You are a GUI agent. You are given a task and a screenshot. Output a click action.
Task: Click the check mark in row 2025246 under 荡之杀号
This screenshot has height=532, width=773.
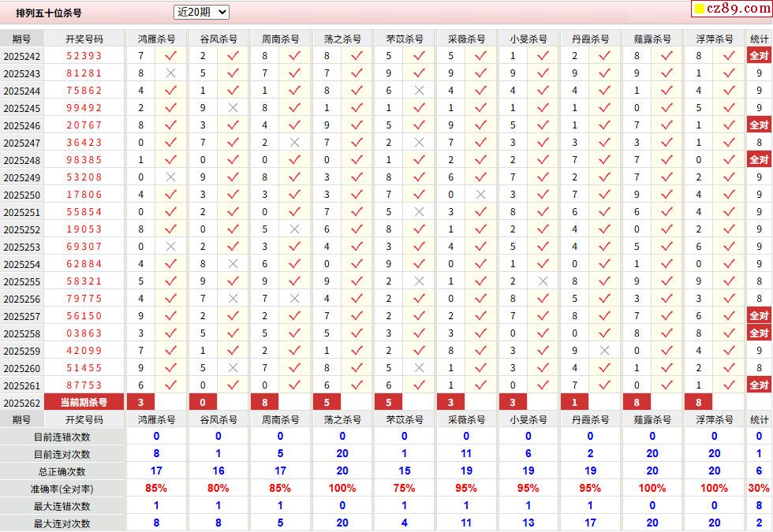click(x=357, y=125)
